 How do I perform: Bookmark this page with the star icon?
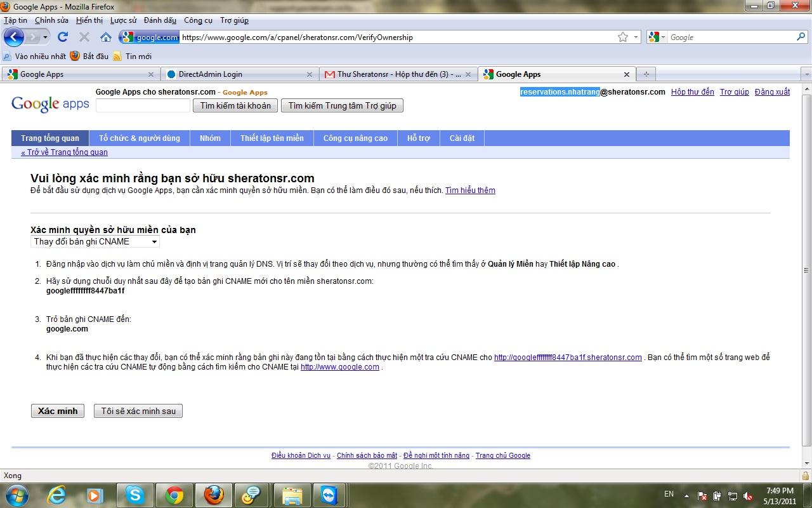tap(623, 37)
